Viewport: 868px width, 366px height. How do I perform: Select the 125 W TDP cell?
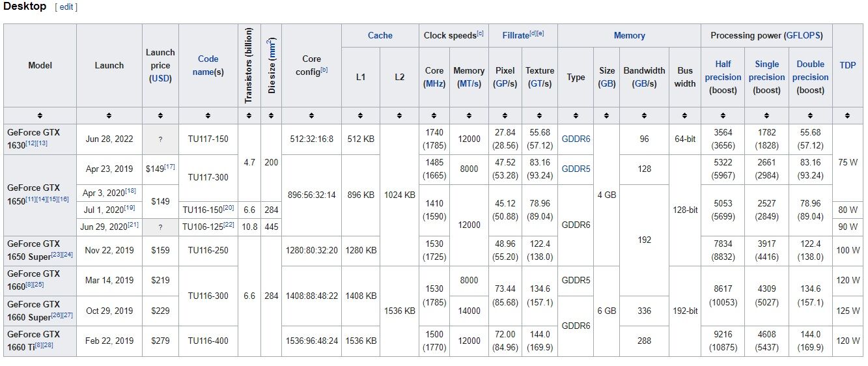pyautogui.click(x=848, y=311)
